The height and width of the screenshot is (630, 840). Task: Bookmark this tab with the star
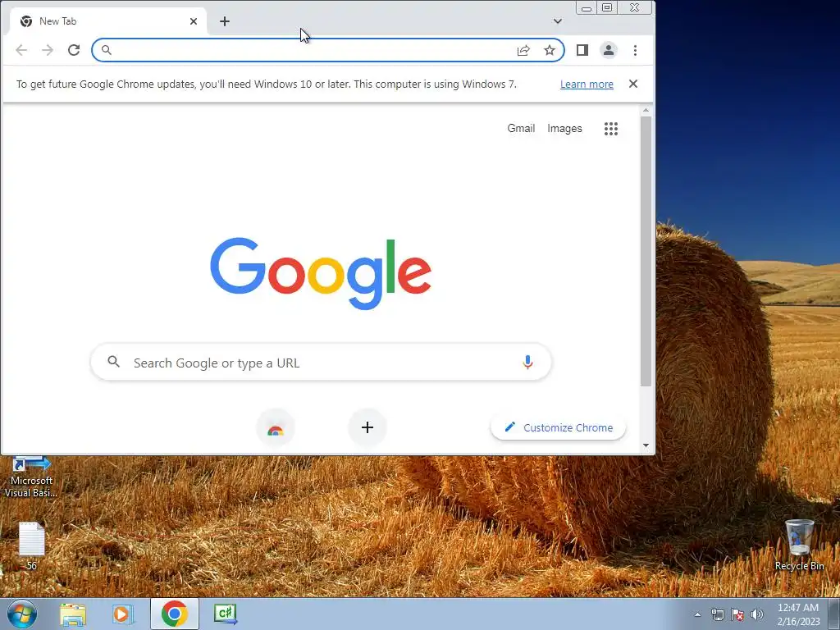(550, 50)
